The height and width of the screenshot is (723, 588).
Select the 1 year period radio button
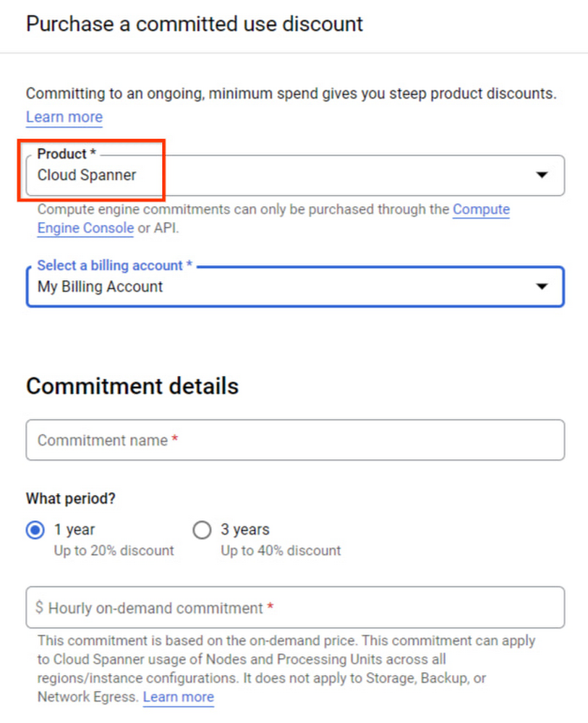(35, 530)
